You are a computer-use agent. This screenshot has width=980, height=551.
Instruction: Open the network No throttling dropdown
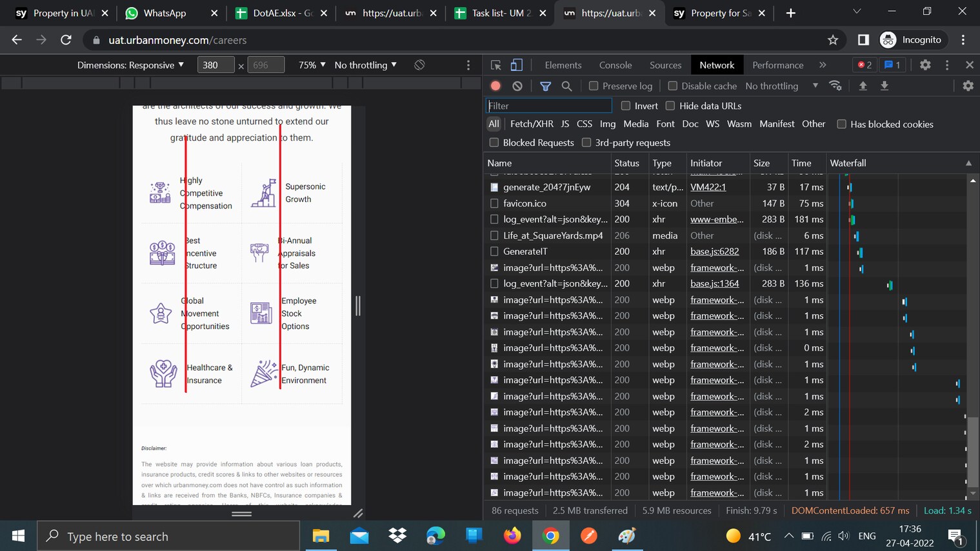coord(781,86)
